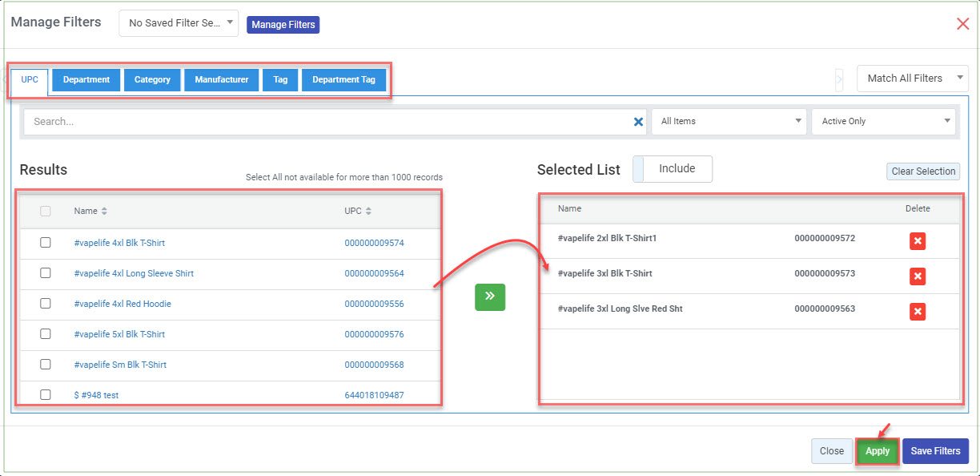Switch to the Department tab

click(x=86, y=80)
